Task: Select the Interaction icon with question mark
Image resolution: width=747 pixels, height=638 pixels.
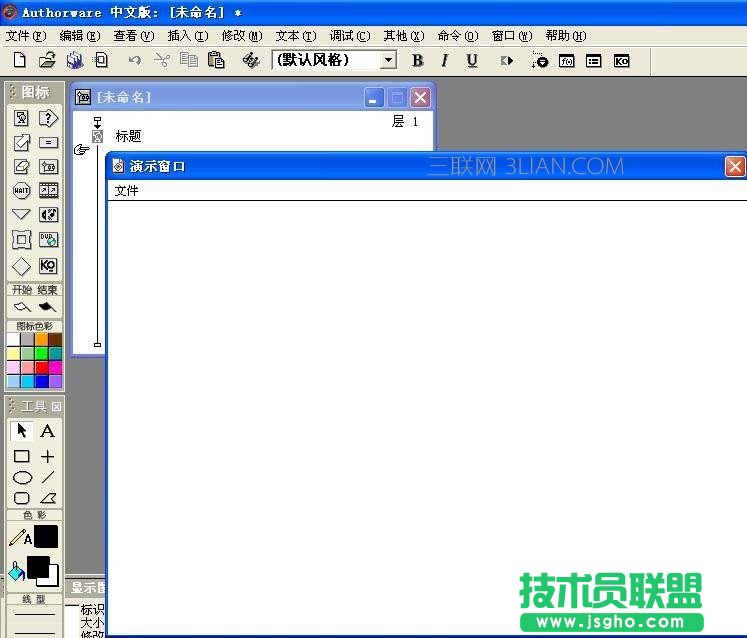Action: click(48, 118)
